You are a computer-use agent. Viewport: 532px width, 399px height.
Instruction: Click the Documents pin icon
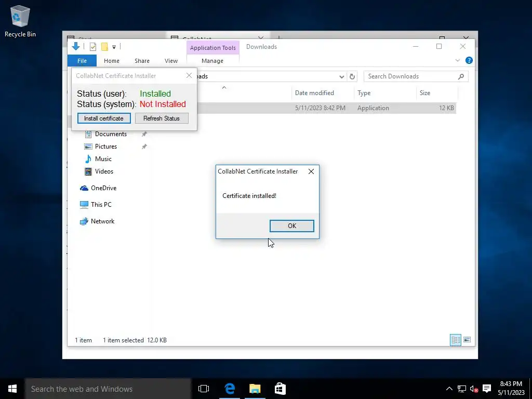[x=144, y=134]
